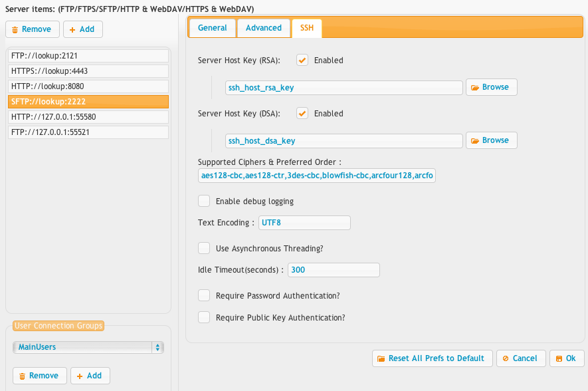Viewport: 588px width, 391px height.
Task: Open the Advanced tab
Action: tap(264, 28)
